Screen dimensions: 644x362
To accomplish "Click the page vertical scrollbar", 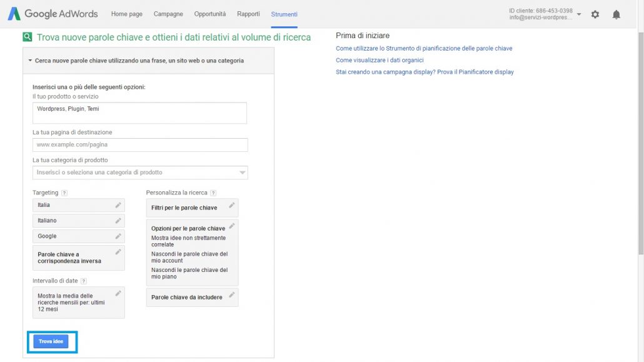I will click(641, 144).
